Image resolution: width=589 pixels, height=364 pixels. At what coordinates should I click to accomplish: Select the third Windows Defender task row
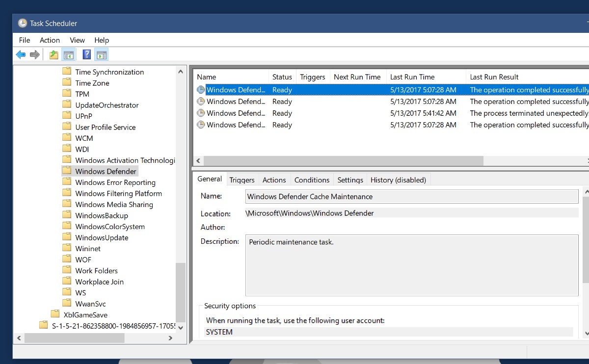coord(236,113)
